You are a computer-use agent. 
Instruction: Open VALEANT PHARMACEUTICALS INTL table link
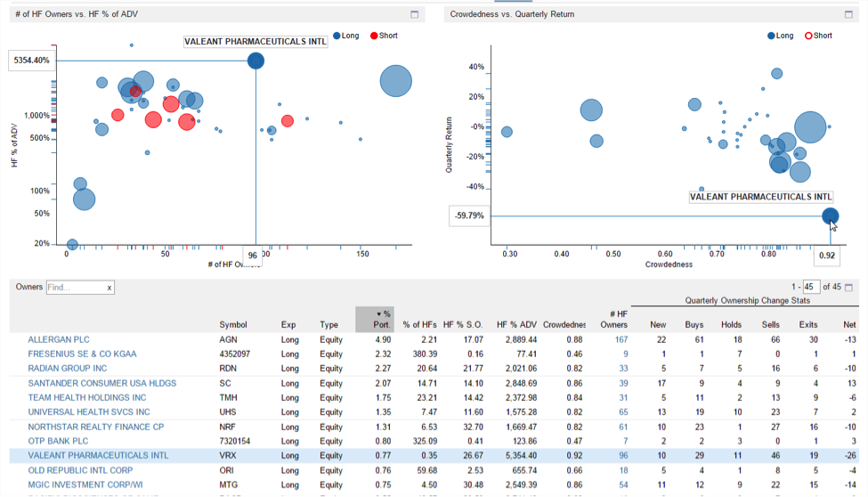tap(98, 455)
